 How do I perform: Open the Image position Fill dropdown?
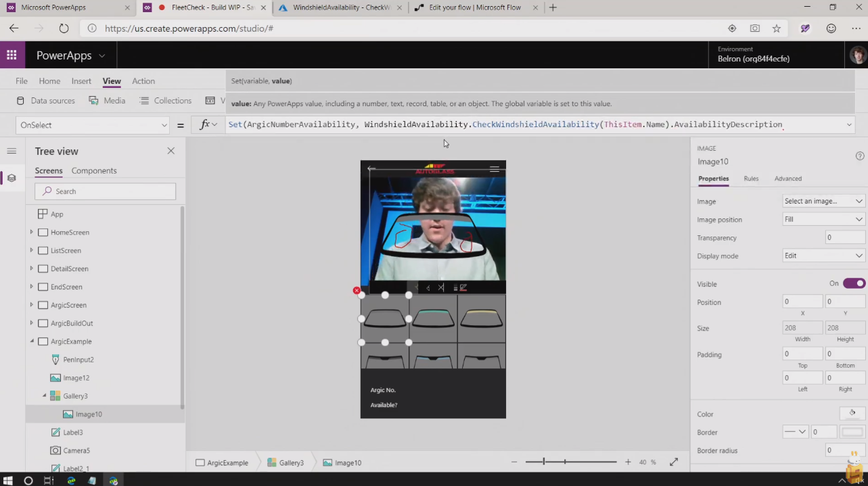coord(823,219)
